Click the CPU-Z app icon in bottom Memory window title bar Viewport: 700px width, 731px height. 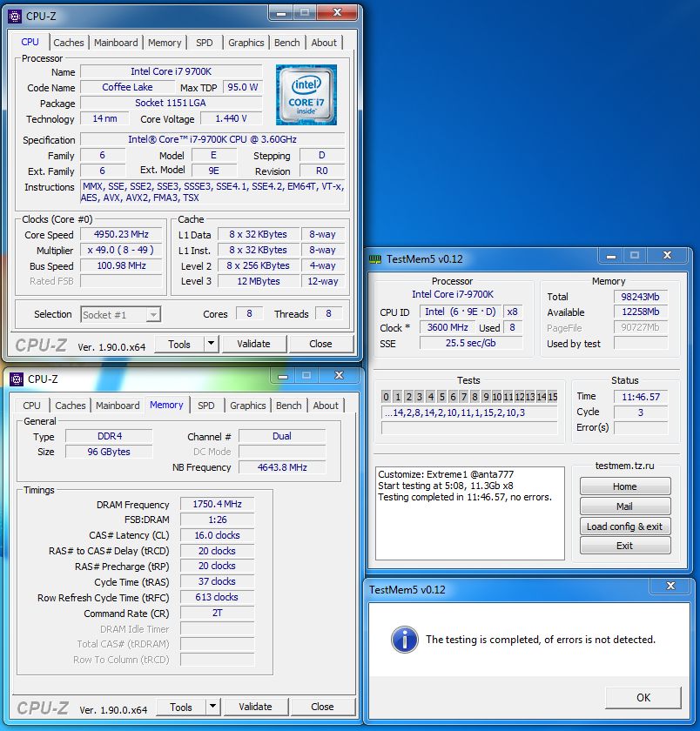[x=17, y=379]
